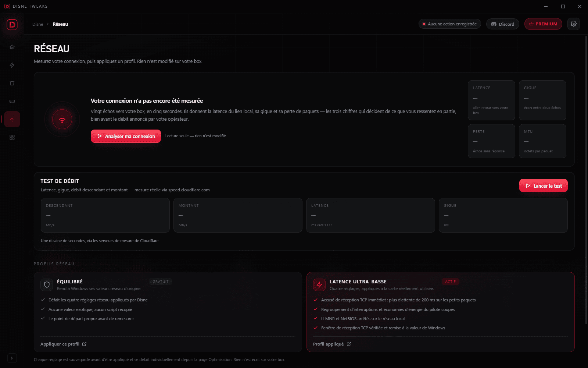Click the GIGUE card 'écart entre deux échos'
588x368 pixels.
(x=542, y=100)
